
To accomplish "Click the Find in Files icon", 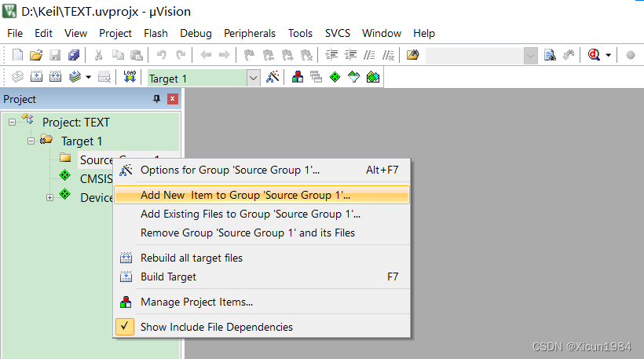I will tap(413, 55).
